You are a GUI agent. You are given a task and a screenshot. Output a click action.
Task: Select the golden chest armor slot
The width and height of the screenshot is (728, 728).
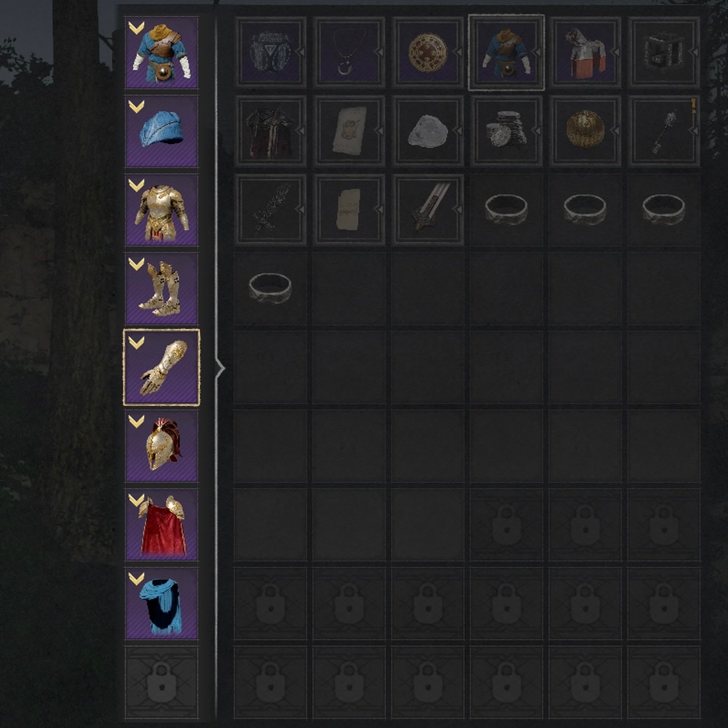click(162, 210)
